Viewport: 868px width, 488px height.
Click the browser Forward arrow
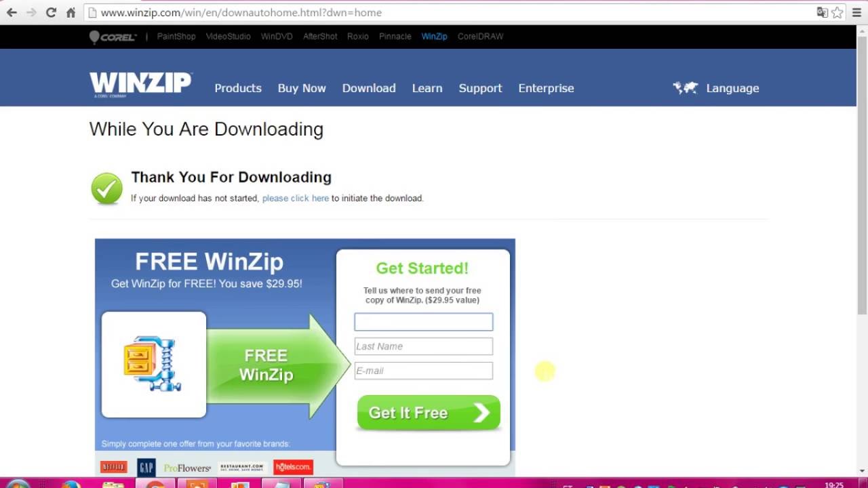tap(31, 12)
